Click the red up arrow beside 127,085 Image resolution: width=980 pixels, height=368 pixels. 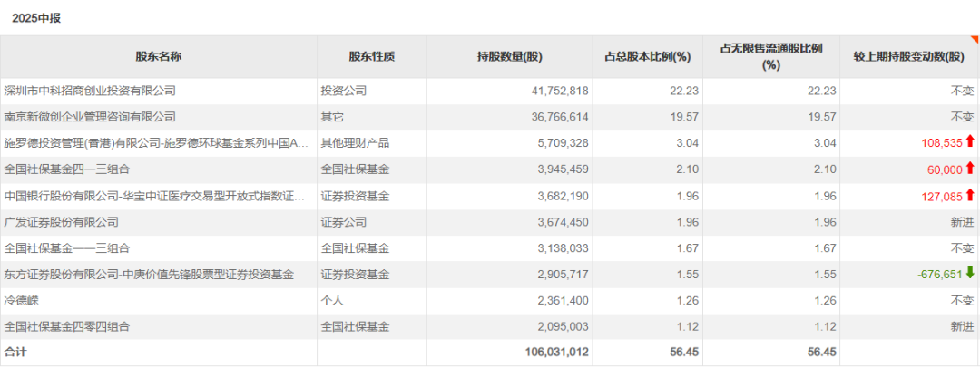coord(969,194)
